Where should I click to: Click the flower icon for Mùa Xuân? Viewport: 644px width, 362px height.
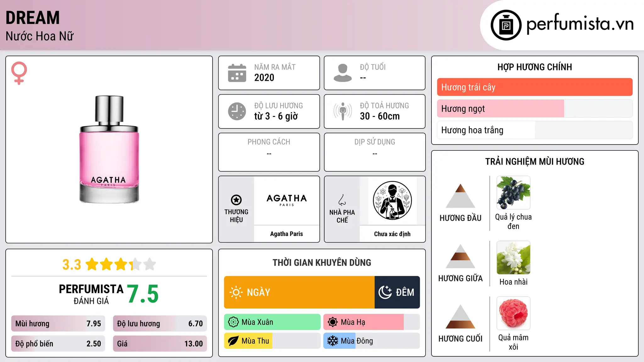(233, 322)
